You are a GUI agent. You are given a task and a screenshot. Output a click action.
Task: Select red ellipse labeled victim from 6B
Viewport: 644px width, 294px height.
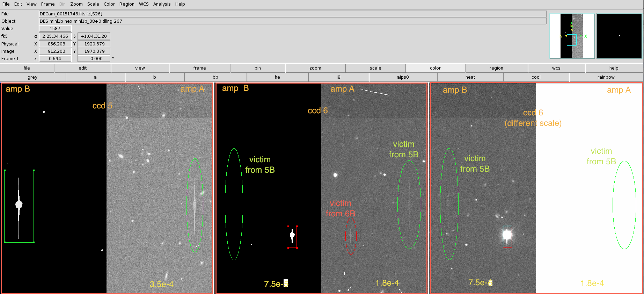(351, 236)
